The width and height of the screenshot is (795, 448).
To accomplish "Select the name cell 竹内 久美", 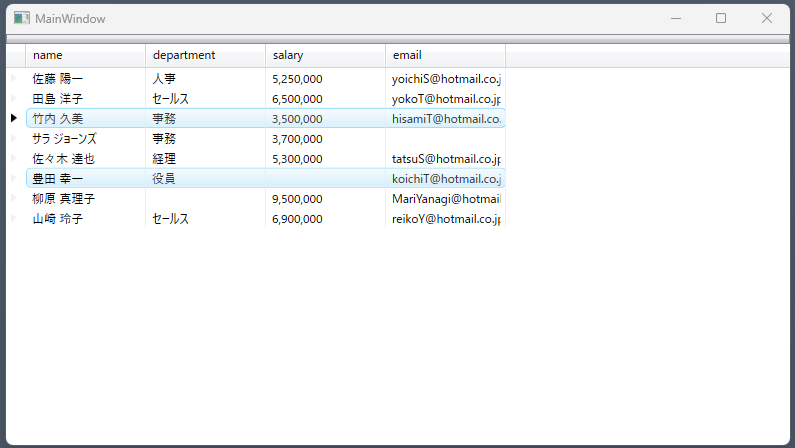I will [86, 118].
